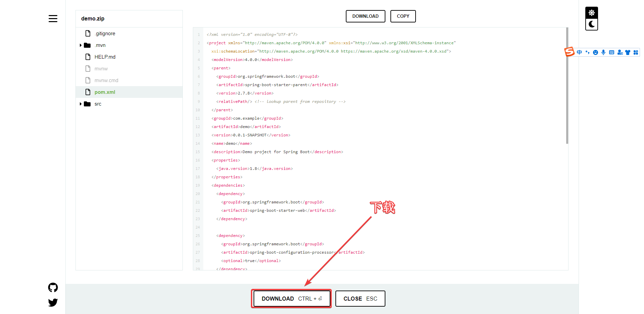Select pom.xml in file tree
The height and width of the screenshot is (314, 644).
point(105,92)
